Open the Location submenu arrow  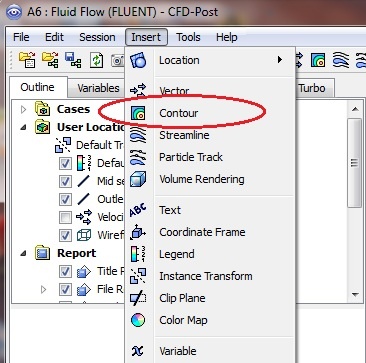pos(280,60)
